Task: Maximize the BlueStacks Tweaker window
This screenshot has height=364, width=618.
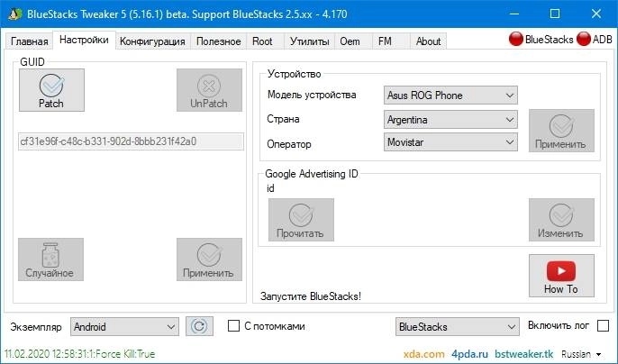Action: pyautogui.click(x=555, y=14)
